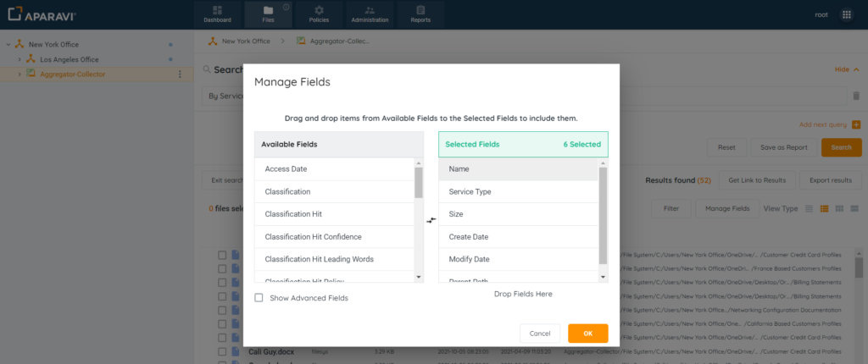Click the Aggregator-Collector three-dot options icon

click(x=179, y=74)
